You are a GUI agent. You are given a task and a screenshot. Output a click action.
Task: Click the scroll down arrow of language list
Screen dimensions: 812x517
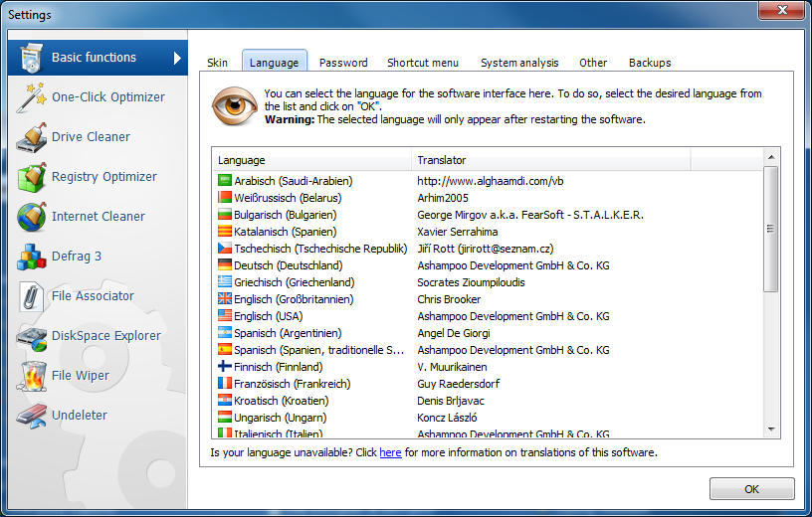click(x=771, y=429)
